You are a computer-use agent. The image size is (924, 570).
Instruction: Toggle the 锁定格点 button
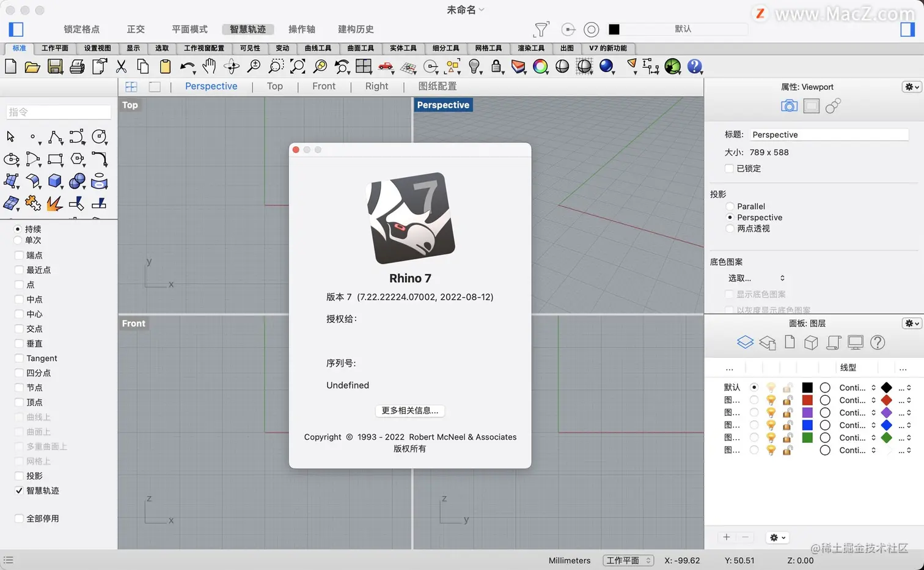(82, 29)
